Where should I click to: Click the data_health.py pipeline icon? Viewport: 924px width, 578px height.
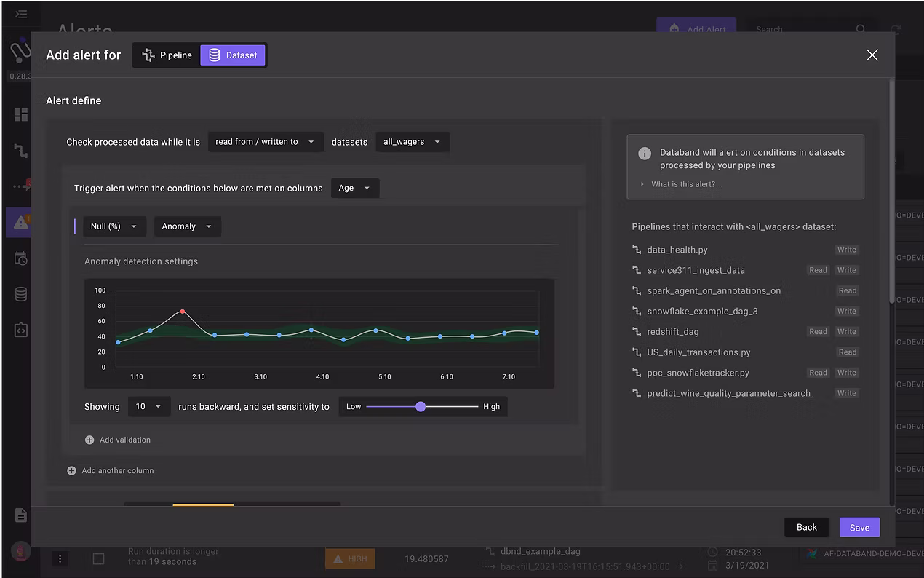click(637, 250)
